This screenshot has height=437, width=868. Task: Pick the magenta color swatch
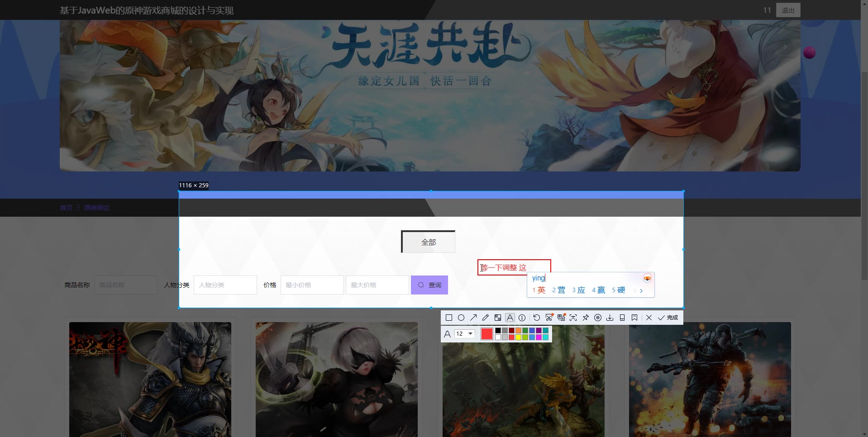(539, 337)
